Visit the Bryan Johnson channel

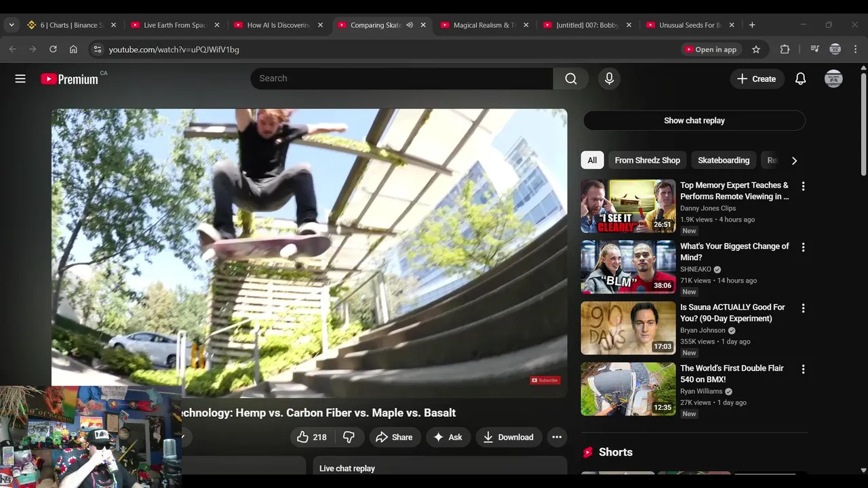point(703,330)
